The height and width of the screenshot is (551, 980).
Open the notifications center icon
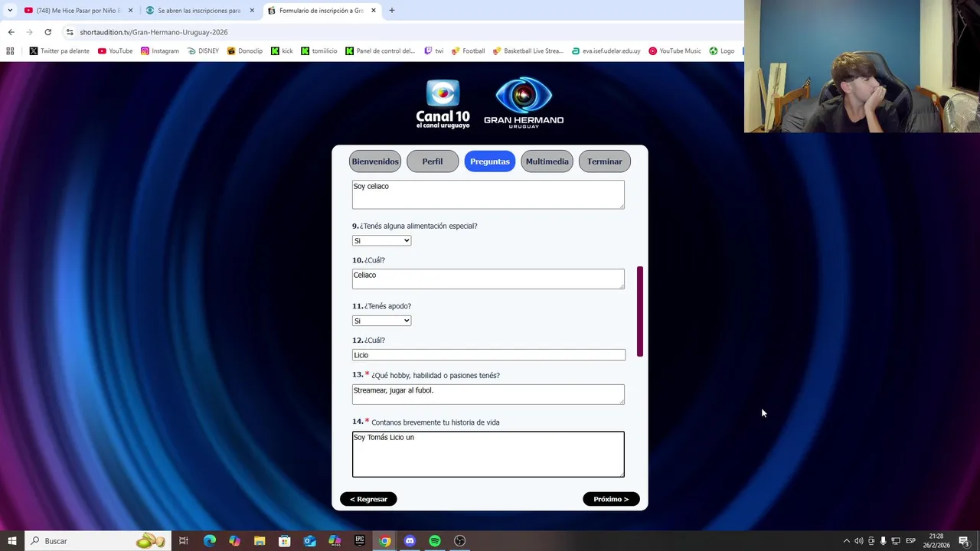pos(964,541)
